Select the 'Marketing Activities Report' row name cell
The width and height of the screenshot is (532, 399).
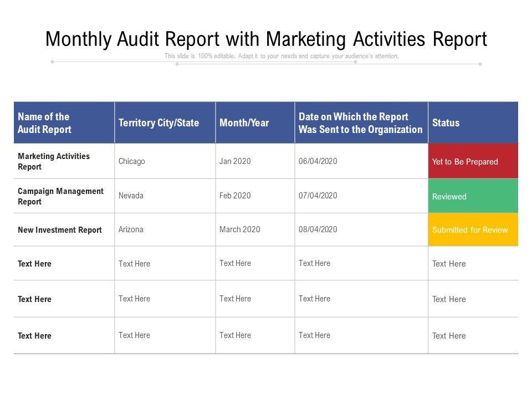click(x=64, y=161)
